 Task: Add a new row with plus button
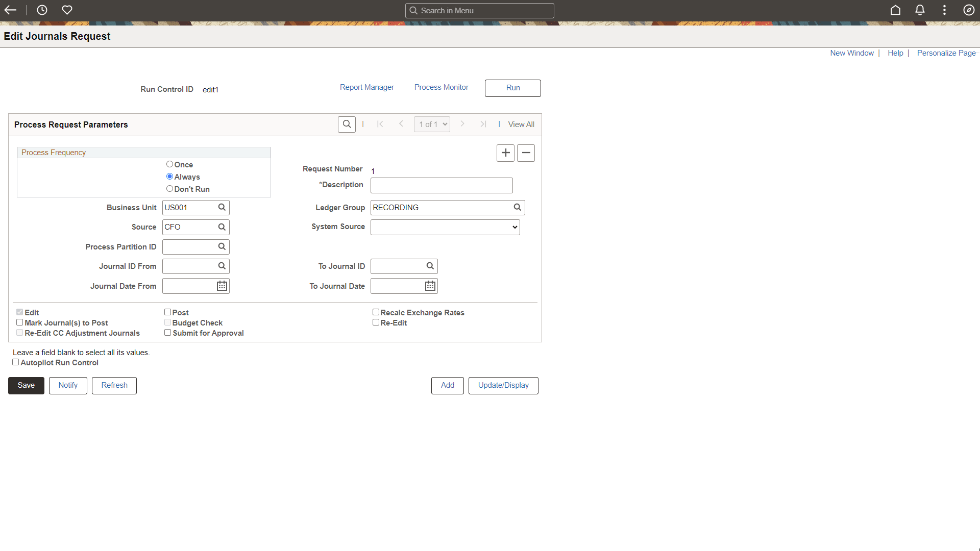(505, 153)
